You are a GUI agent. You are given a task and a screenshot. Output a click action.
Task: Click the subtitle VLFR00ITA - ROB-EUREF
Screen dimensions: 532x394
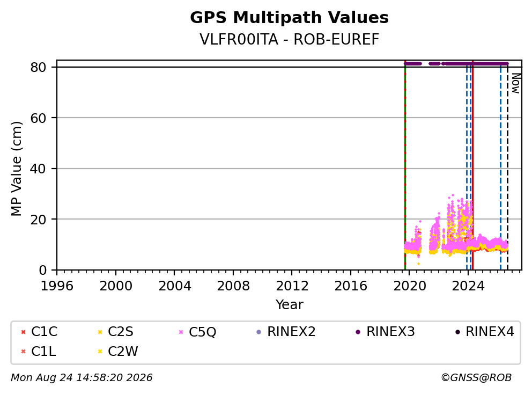click(289, 39)
